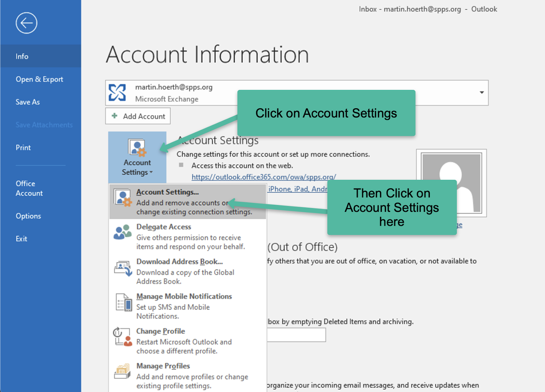Open the account selector dropdown arrow
Screen dimensions: 545x392
[x=482, y=93]
